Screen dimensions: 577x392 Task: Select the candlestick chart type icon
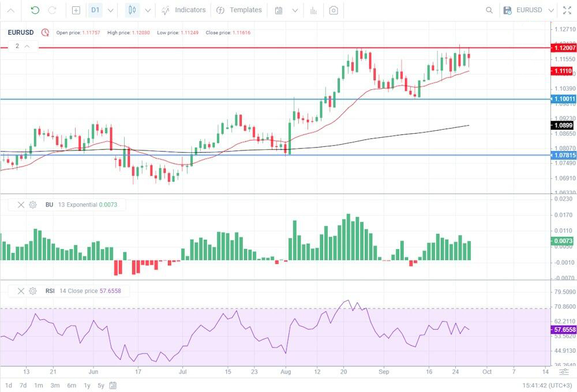coord(132,10)
